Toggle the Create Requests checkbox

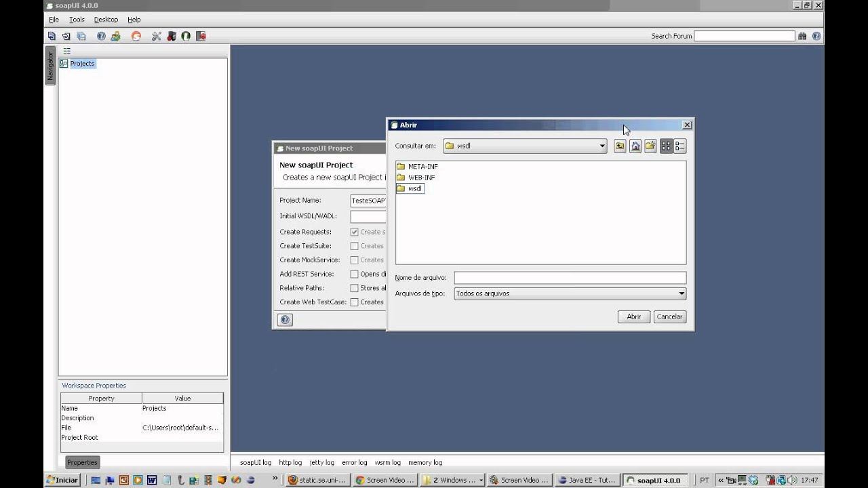[x=354, y=232]
